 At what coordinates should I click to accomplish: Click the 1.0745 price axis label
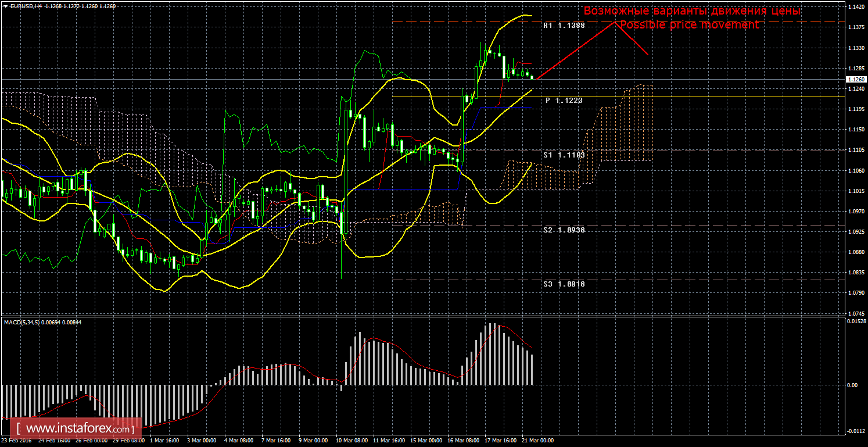tap(856, 313)
